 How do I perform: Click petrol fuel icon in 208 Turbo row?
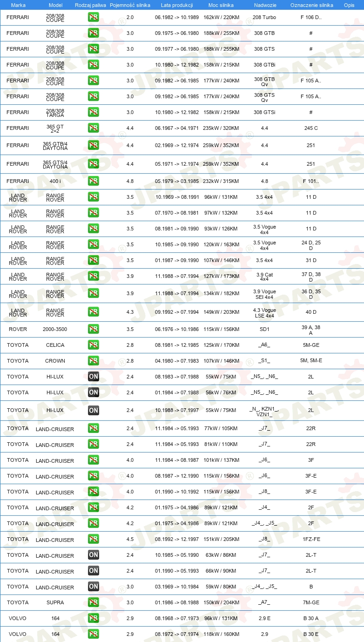tap(94, 17)
